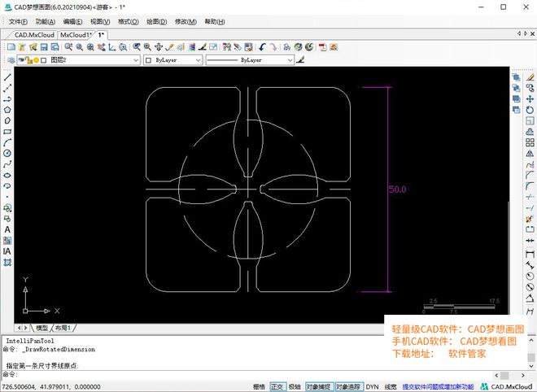Image resolution: width=537 pixels, height=392 pixels.
Task: Click the Pan view icon
Action: [158, 47]
